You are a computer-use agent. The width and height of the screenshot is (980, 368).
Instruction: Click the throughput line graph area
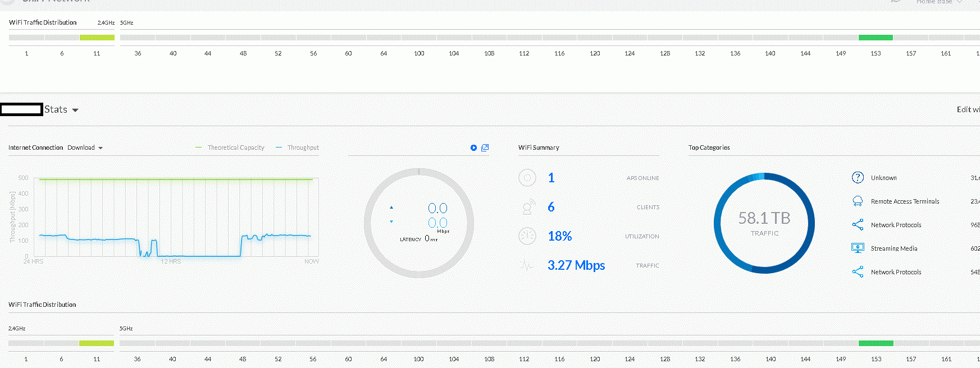(x=176, y=217)
